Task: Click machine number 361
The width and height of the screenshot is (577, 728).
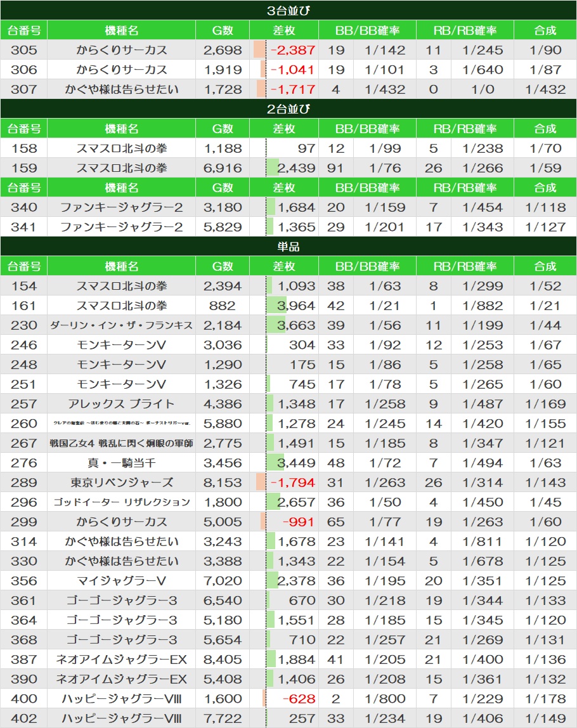Action: 24,601
